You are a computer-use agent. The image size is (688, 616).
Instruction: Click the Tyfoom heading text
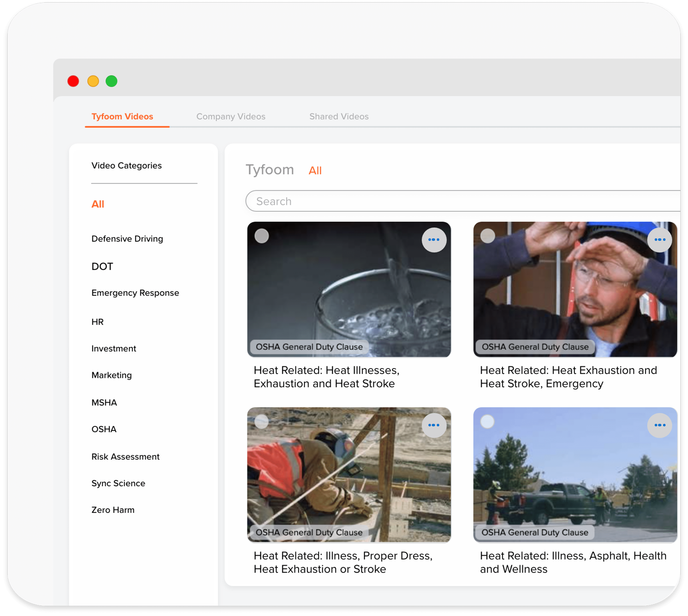click(270, 170)
